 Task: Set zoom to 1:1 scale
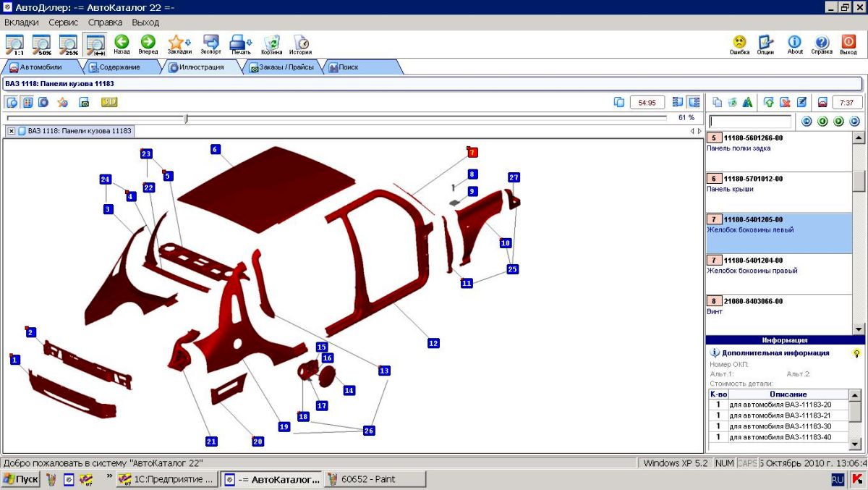point(14,44)
